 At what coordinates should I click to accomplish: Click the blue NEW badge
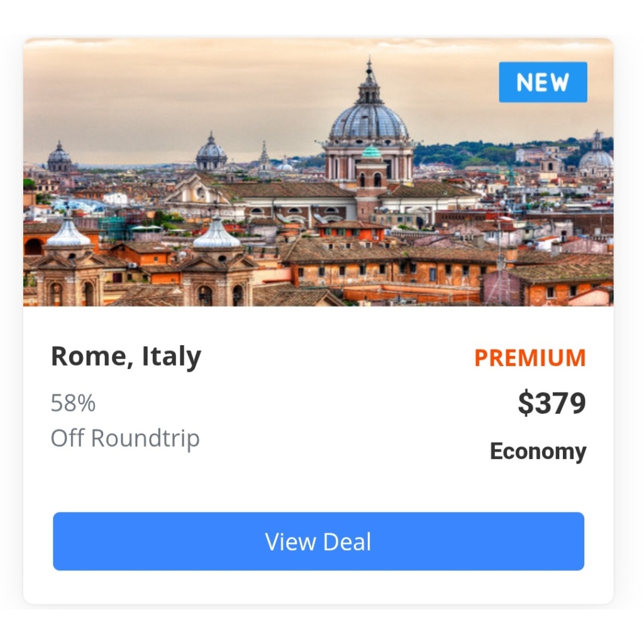pyautogui.click(x=543, y=82)
